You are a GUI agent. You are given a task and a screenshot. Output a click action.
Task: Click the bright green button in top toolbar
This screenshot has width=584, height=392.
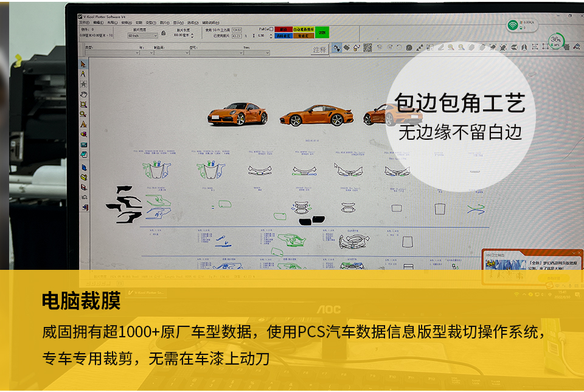point(322,32)
